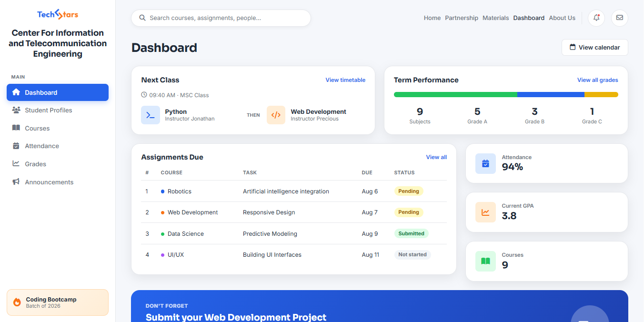Screen dimensions: 644x322
Task: Click the Subjects count 9
Action: [420, 111]
